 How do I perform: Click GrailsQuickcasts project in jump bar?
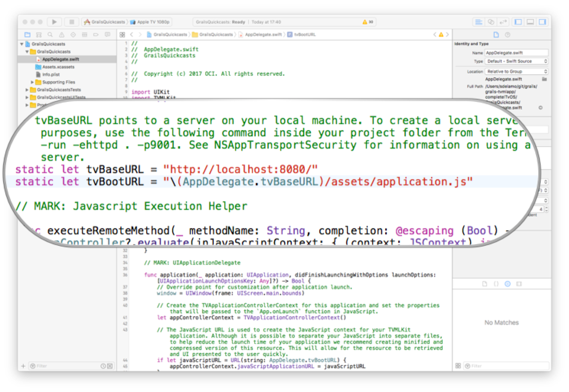[167, 34]
